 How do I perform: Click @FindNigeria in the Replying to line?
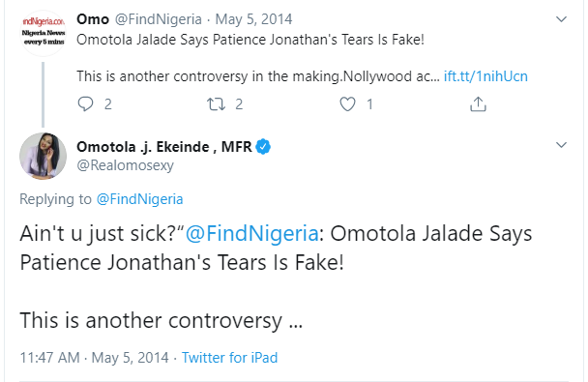140,199
